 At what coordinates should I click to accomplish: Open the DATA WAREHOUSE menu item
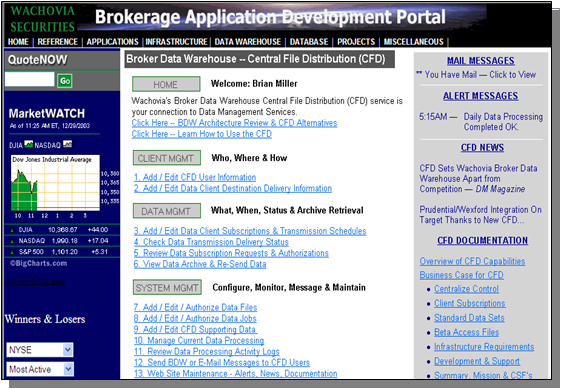tap(248, 42)
